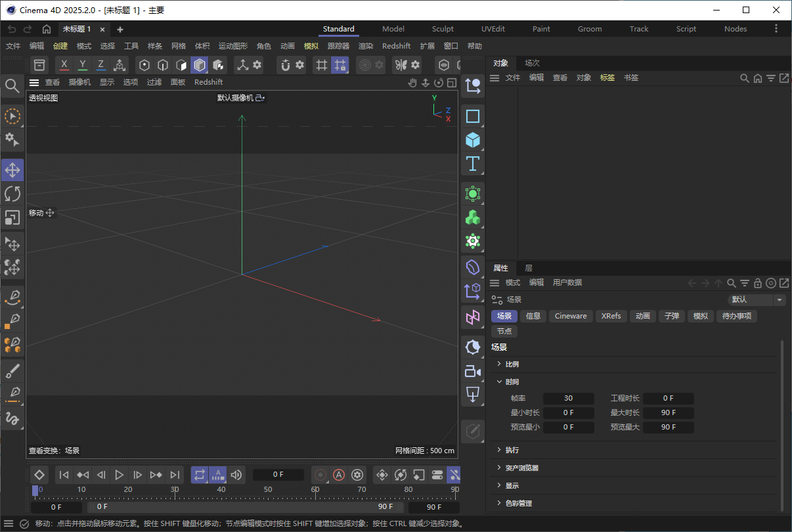Click the 最大时长 field showing 90 F

click(669, 412)
